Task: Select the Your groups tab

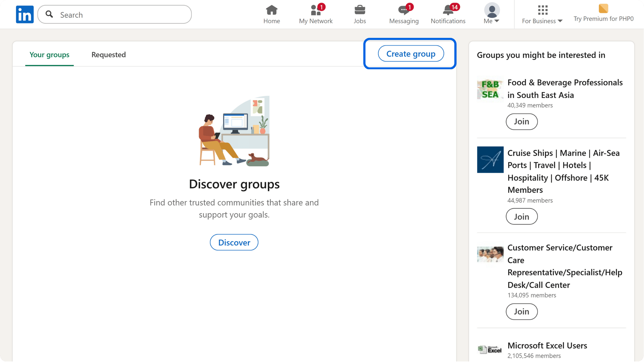Action: (49, 55)
